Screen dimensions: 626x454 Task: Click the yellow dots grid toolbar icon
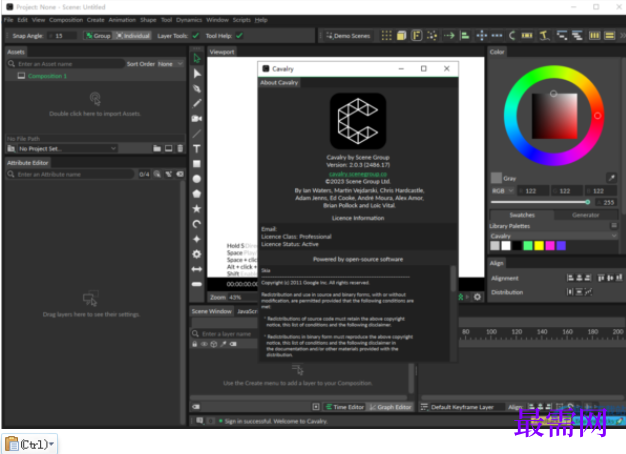pos(386,36)
